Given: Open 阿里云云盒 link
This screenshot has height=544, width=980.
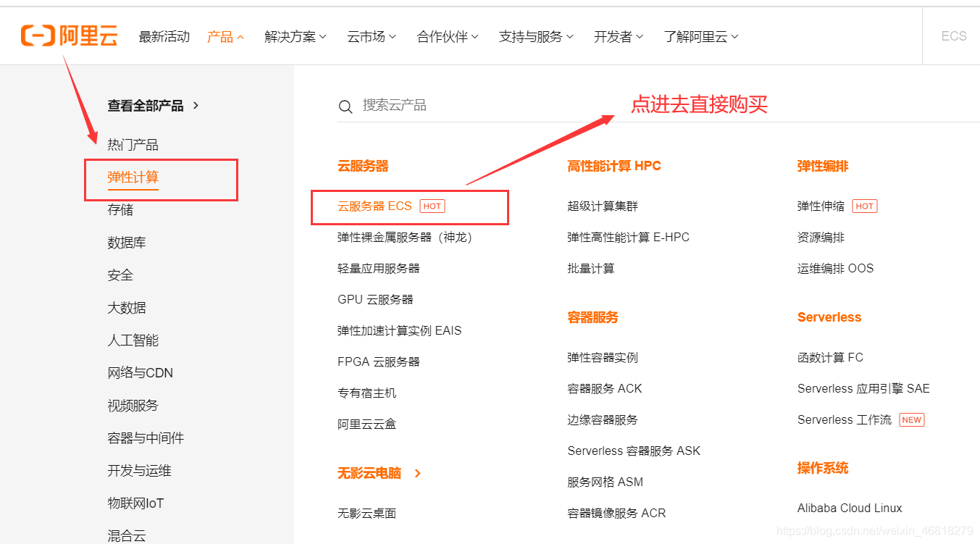Looking at the screenshot, I should [x=367, y=424].
